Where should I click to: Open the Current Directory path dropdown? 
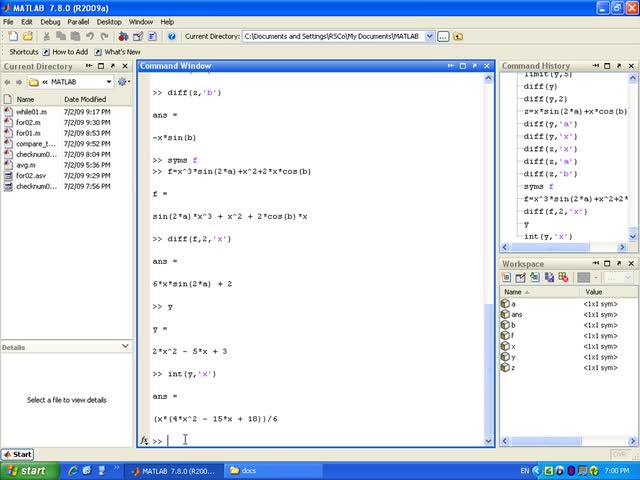[x=429, y=36]
